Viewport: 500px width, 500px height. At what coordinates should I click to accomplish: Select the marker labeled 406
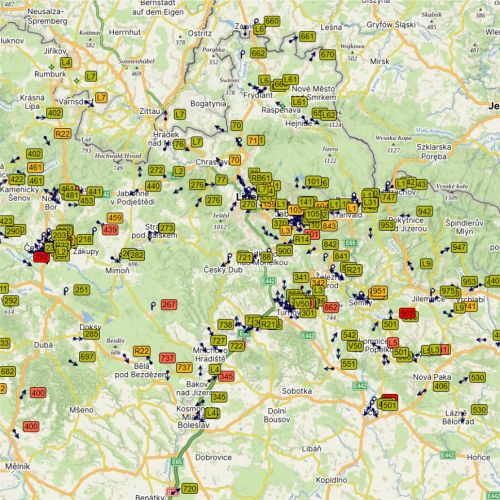pos(441,386)
